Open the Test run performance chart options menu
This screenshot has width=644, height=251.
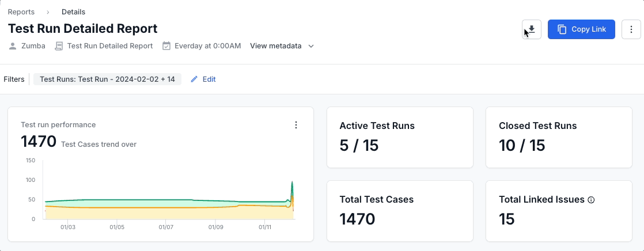296,125
